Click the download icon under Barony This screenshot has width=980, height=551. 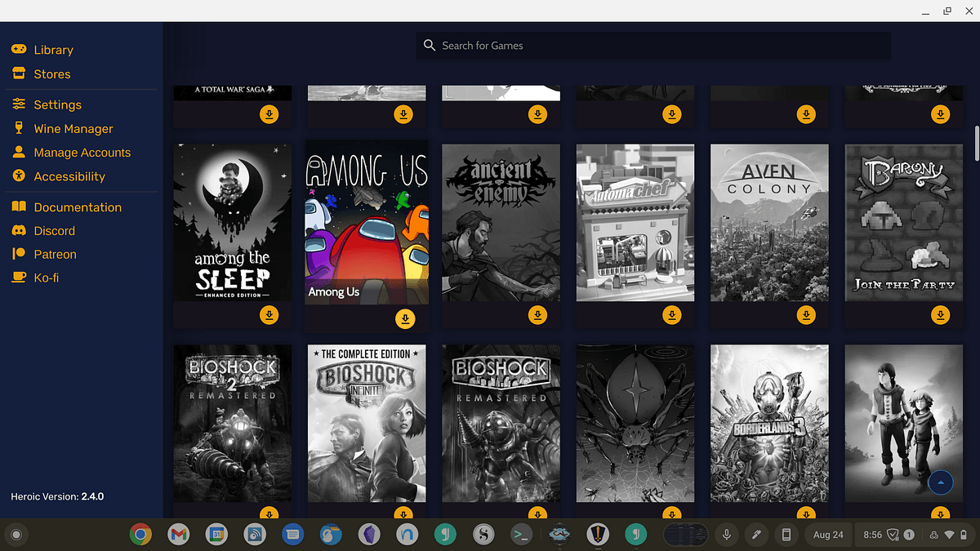(x=940, y=314)
